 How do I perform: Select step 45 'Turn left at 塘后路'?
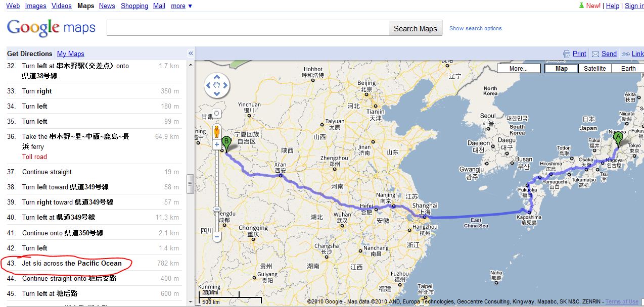click(93, 293)
